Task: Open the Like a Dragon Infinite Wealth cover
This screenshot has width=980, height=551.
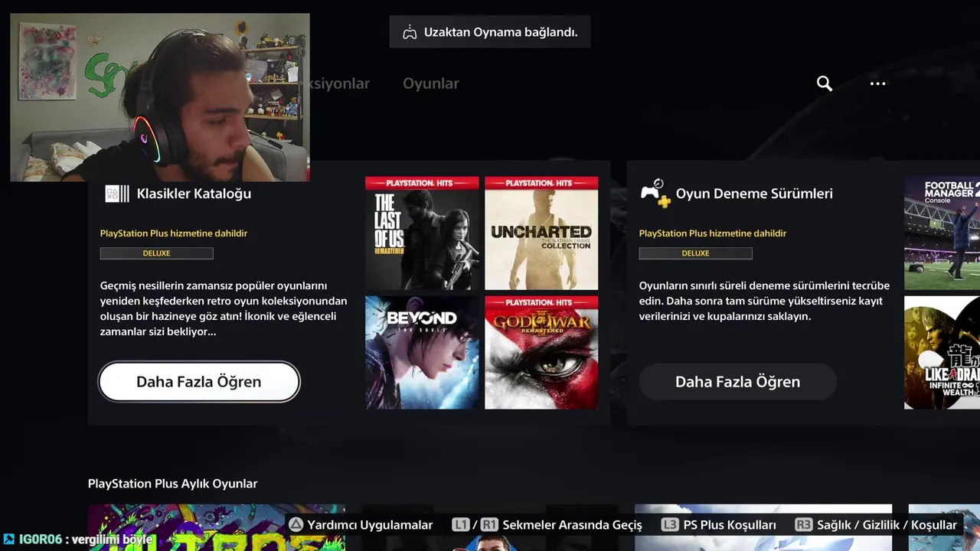Action: 942,352
